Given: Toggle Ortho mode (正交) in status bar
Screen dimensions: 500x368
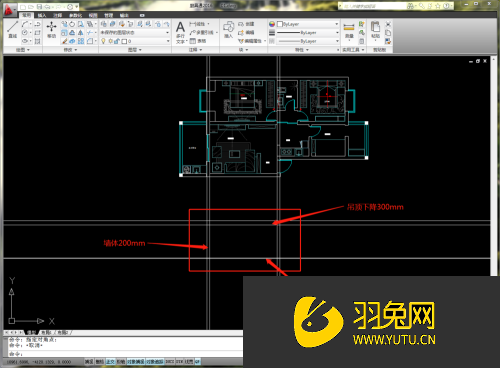Looking at the screenshot, I should [x=110, y=362].
